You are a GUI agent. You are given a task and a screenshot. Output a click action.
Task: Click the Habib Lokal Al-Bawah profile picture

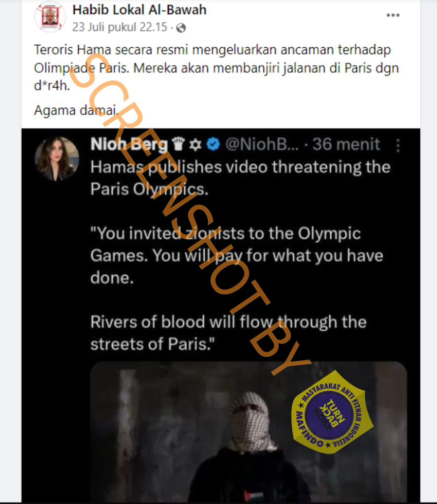point(50,17)
